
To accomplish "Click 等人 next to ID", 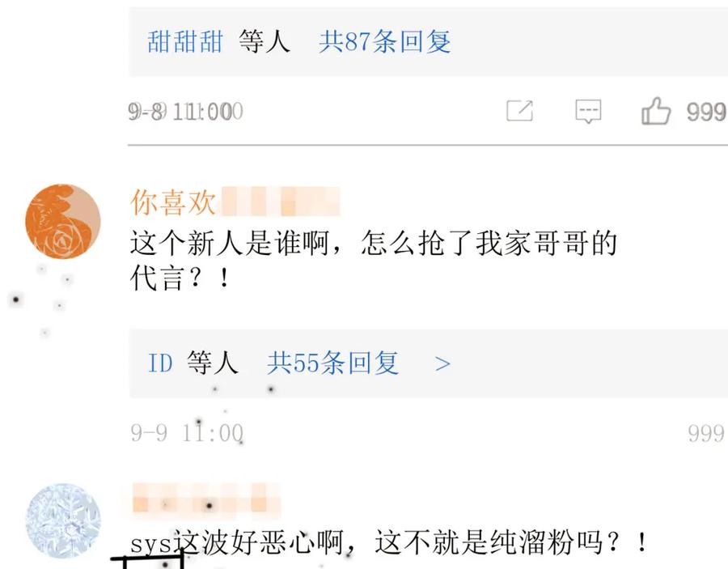I will (213, 363).
